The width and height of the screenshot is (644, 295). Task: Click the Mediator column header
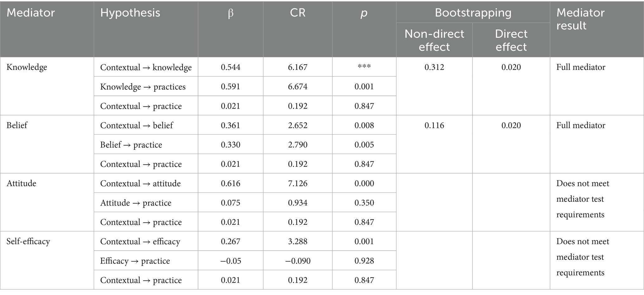tap(31, 13)
